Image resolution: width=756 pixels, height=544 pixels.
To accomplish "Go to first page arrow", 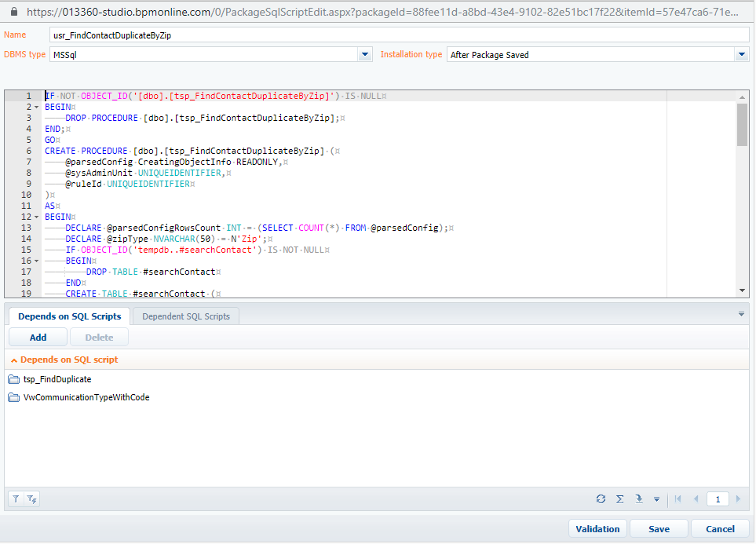I will [x=678, y=499].
